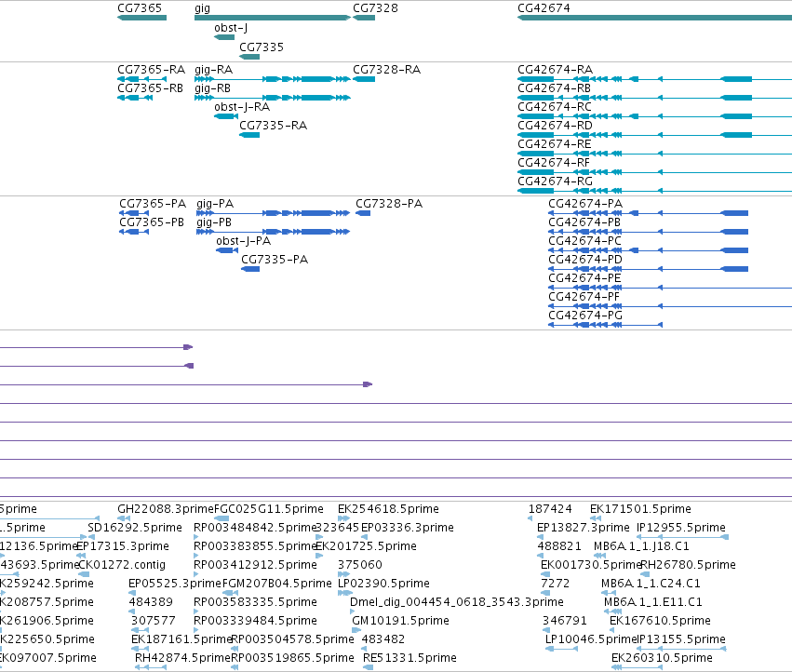
Task: Select protein CG42674-PG
Action: coord(605,325)
